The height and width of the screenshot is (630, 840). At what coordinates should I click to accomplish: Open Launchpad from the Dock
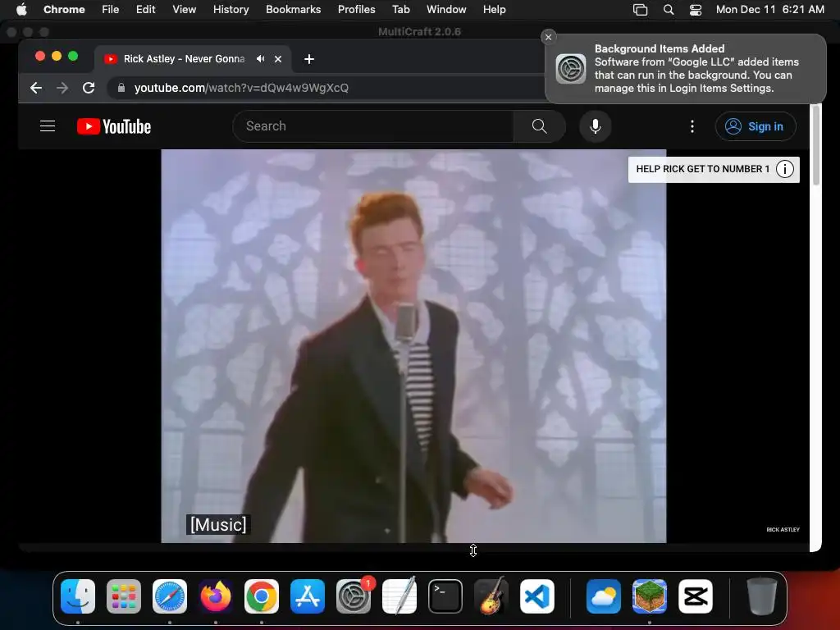point(124,596)
